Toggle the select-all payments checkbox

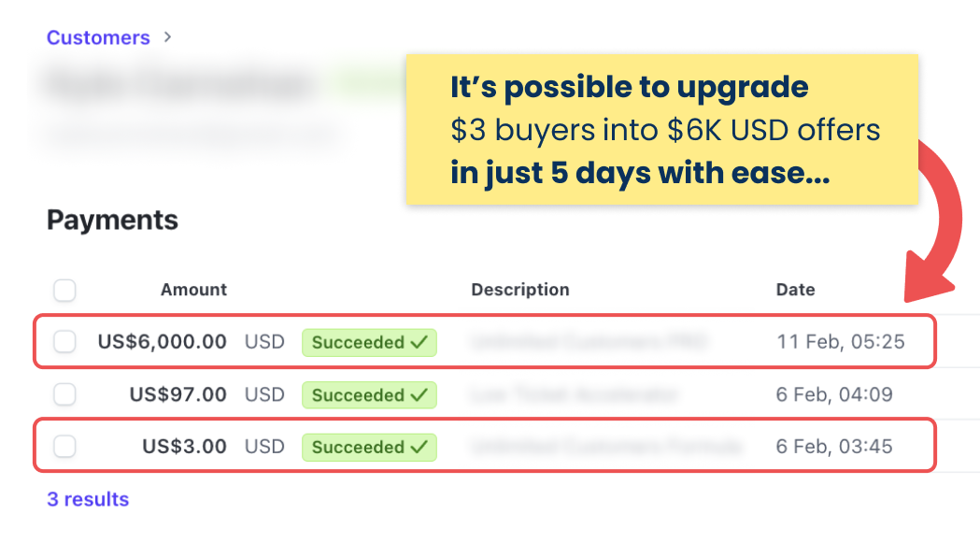tap(64, 290)
